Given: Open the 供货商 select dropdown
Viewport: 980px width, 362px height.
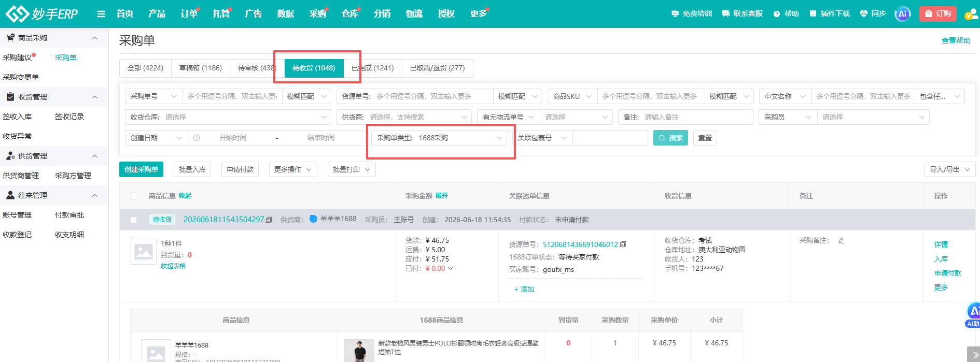Looking at the screenshot, I should tap(404, 117).
